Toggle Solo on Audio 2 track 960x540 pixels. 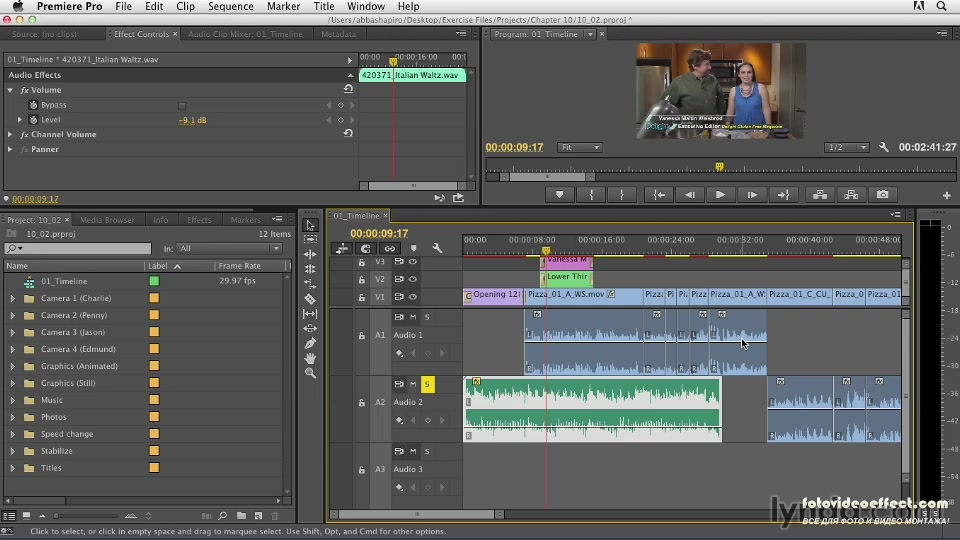(427, 384)
